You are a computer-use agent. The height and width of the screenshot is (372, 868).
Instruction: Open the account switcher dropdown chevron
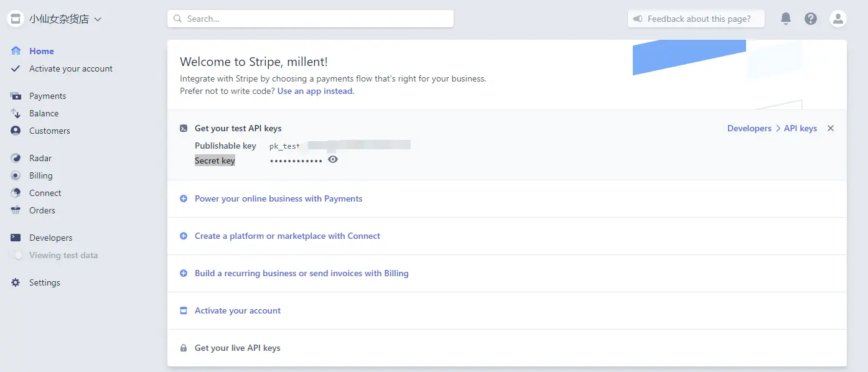pyautogui.click(x=98, y=19)
